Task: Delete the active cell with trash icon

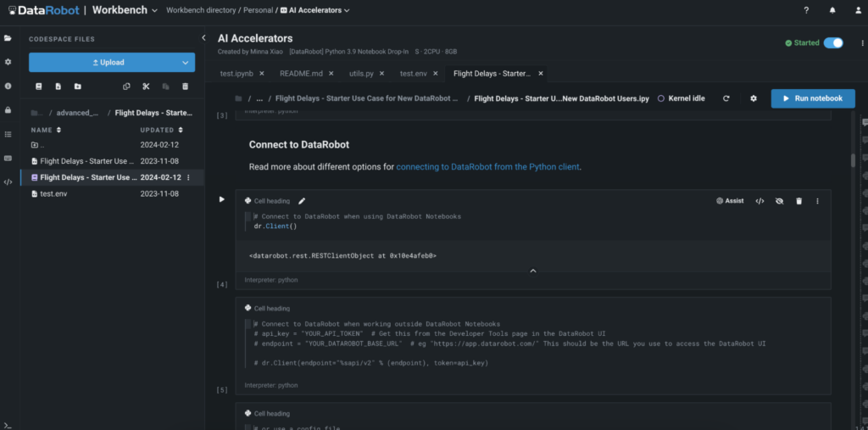Action: [798, 201]
